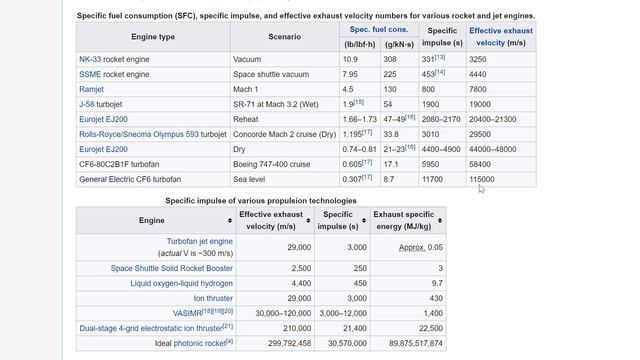Open Effective exhaust velocity header link
Screen dimensions: 640x360
tap(501, 37)
